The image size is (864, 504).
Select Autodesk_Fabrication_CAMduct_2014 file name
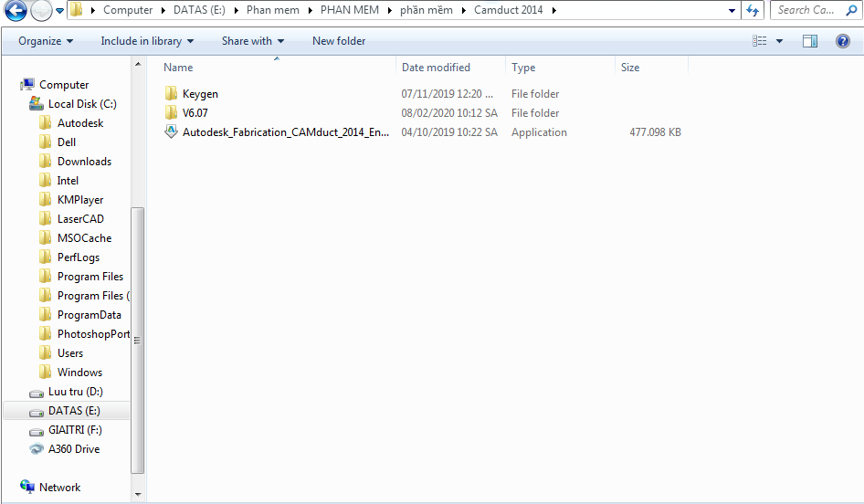[x=286, y=132]
